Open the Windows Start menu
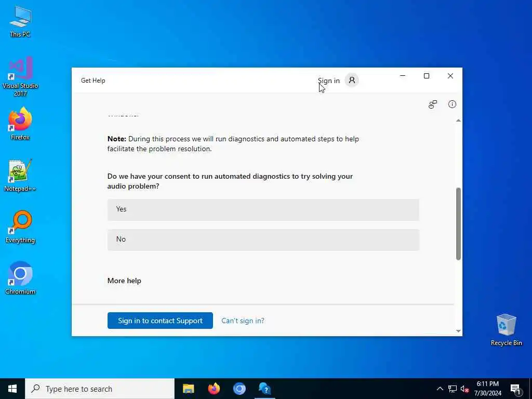This screenshot has width=532, height=399. click(12, 389)
